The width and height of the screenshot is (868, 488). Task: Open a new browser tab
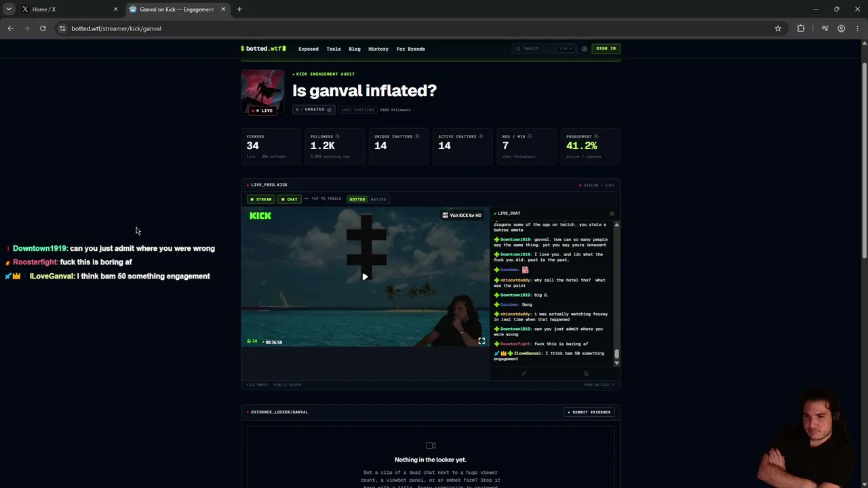[239, 9]
